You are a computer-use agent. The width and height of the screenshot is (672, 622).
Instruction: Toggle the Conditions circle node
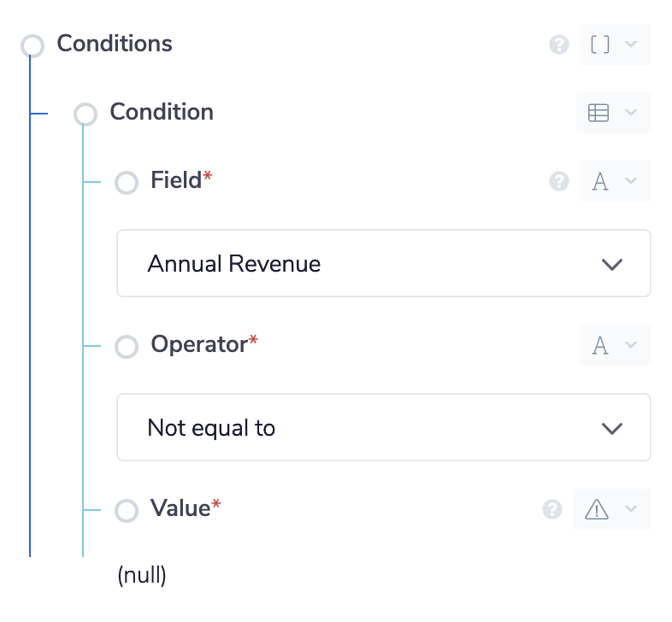click(x=32, y=46)
